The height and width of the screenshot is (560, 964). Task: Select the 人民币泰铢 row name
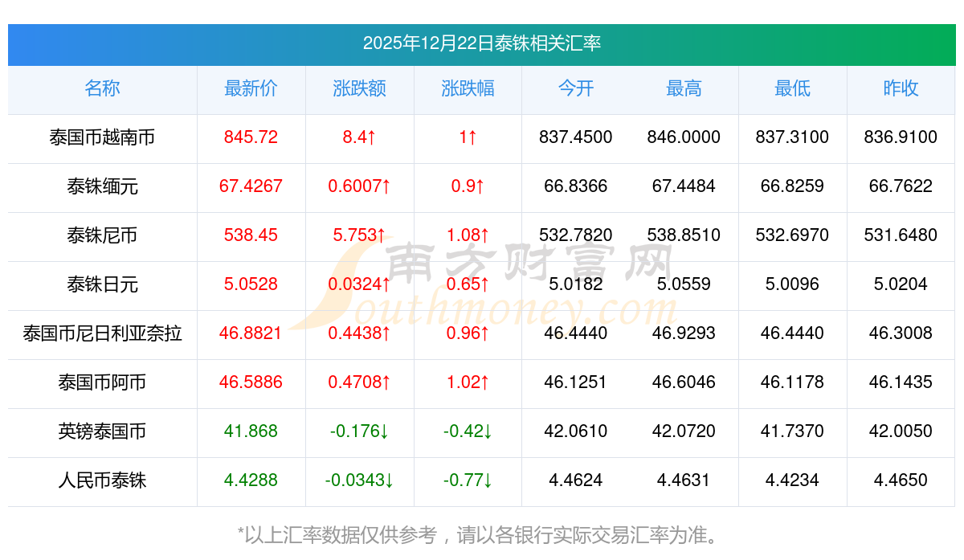[102, 481]
